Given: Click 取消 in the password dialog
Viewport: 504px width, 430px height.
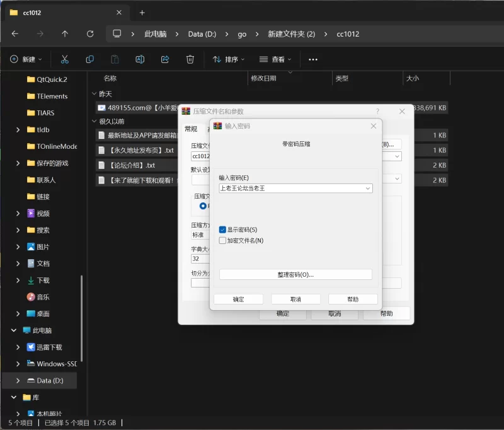Looking at the screenshot, I should click(295, 299).
